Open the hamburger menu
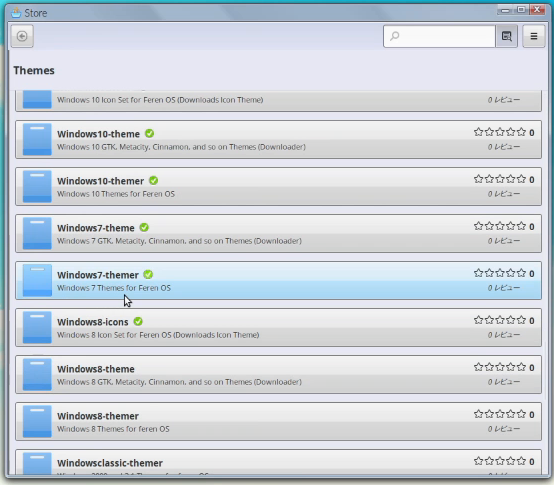 pyautogui.click(x=534, y=36)
